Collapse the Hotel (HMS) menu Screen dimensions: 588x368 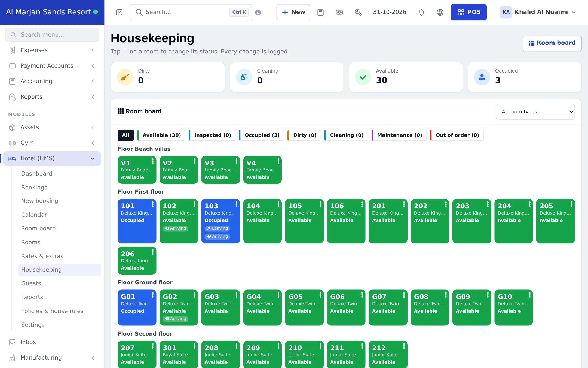[x=52, y=158]
